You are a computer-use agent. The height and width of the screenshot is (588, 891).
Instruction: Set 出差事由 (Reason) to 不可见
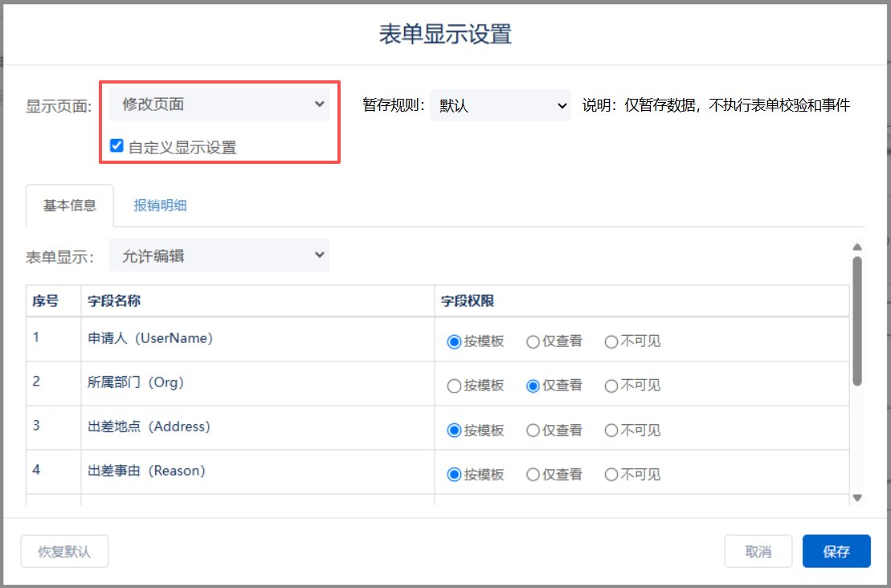611,474
